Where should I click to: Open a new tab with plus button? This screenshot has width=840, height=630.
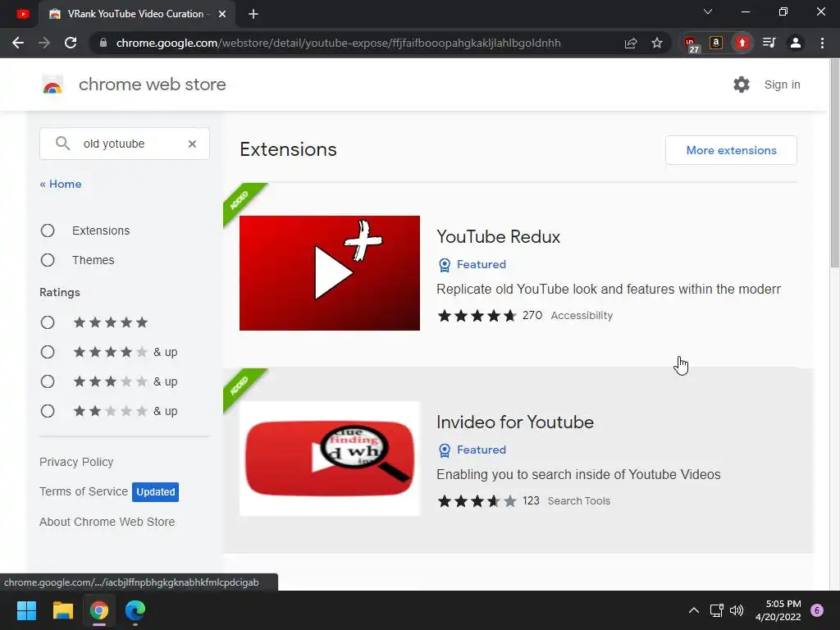point(253,14)
